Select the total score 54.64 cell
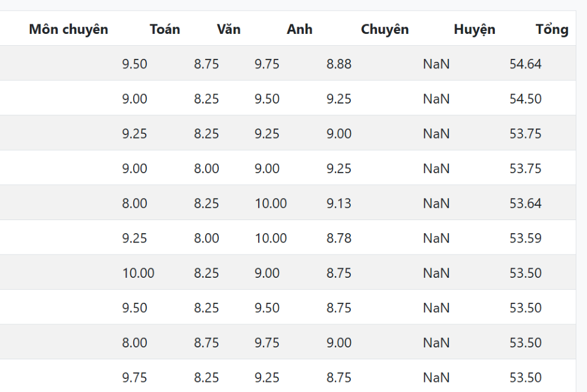Image resolution: width=587 pixels, height=392 pixels. (x=525, y=64)
